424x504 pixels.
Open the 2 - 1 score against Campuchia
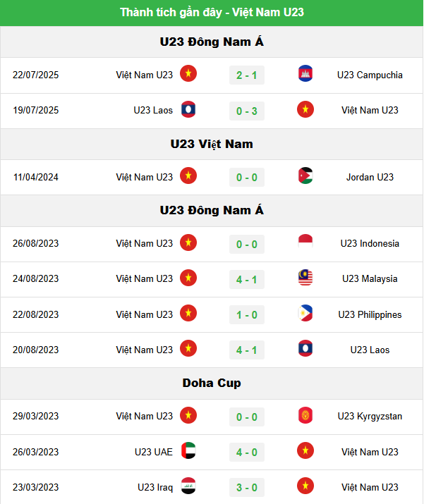pos(247,75)
